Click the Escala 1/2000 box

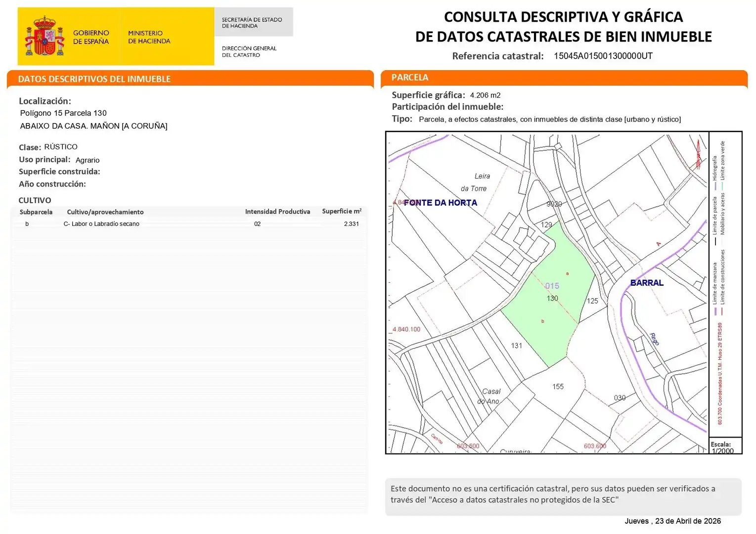pyautogui.click(x=725, y=446)
